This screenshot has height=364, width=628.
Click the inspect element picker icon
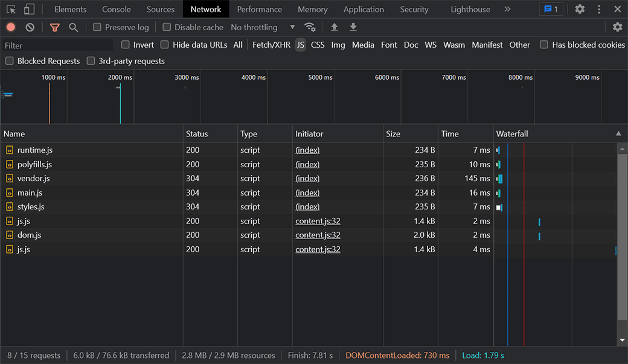pyautogui.click(x=11, y=9)
